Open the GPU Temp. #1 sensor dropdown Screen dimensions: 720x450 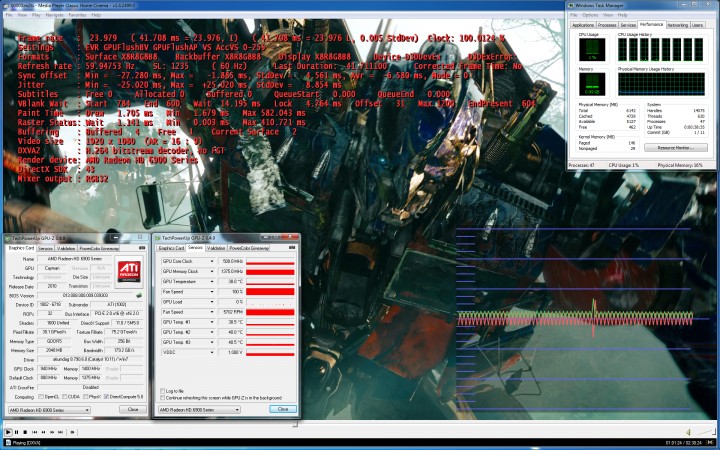click(212, 322)
